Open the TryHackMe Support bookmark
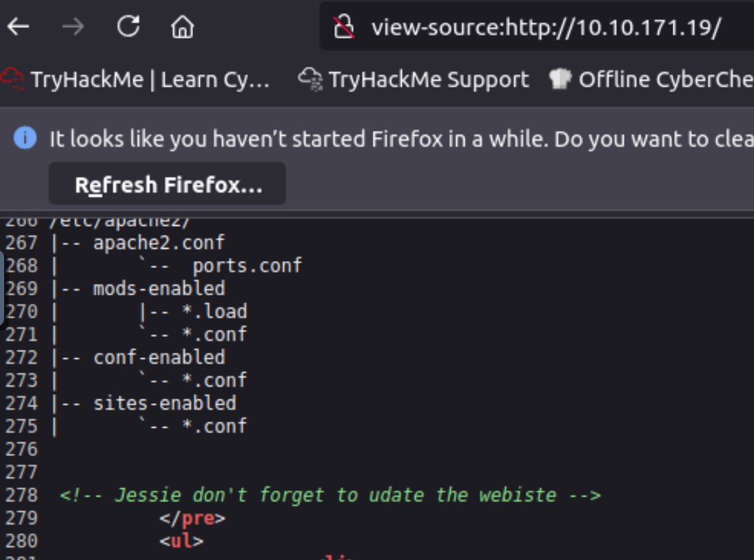754x560 pixels. 414,80
